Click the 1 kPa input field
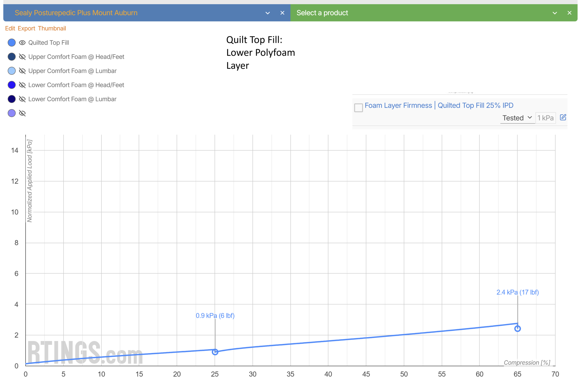The image size is (580, 392). (545, 118)
